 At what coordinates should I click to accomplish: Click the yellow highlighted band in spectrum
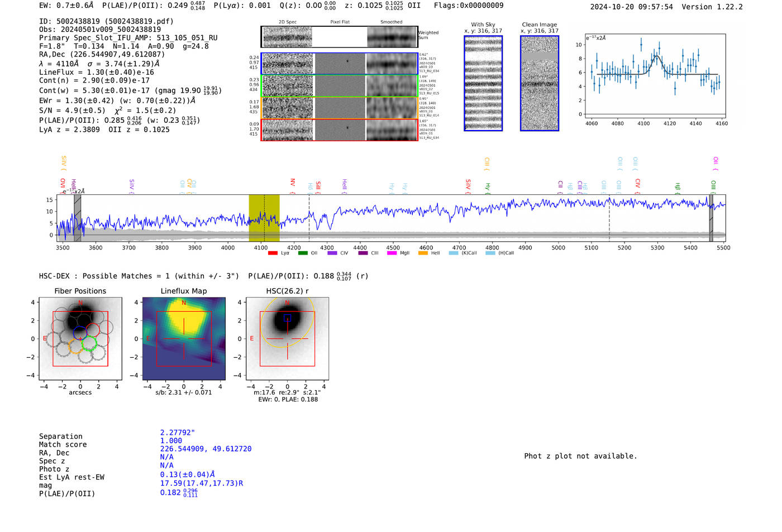point(264,218)
